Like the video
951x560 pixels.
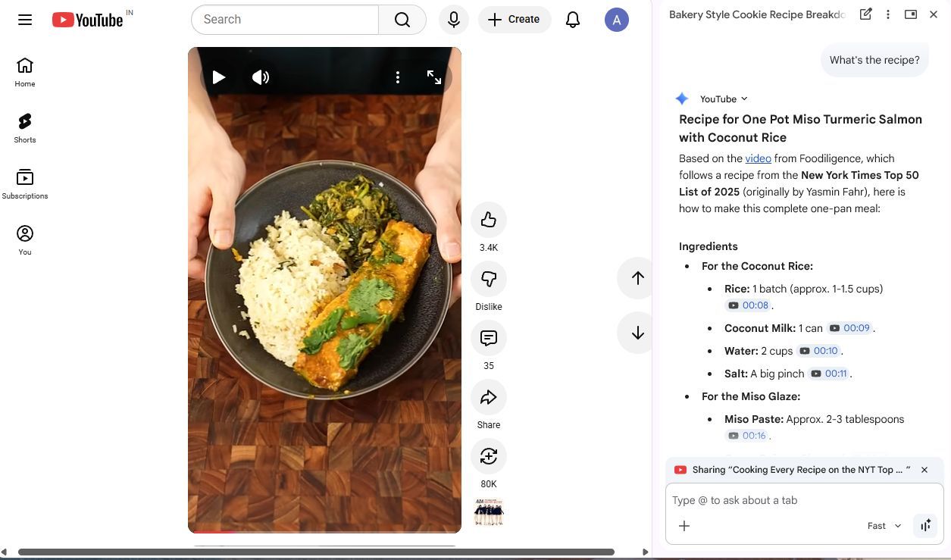(489, 220)
